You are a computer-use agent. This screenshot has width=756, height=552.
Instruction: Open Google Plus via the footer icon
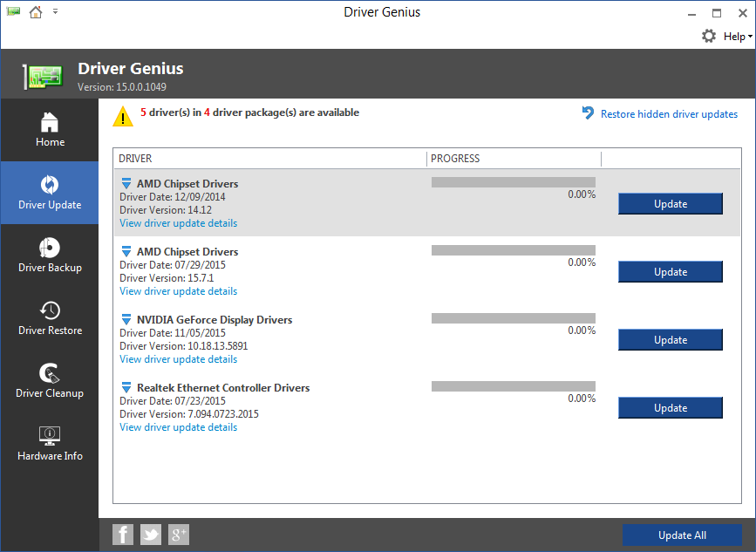tap(179, 535)
